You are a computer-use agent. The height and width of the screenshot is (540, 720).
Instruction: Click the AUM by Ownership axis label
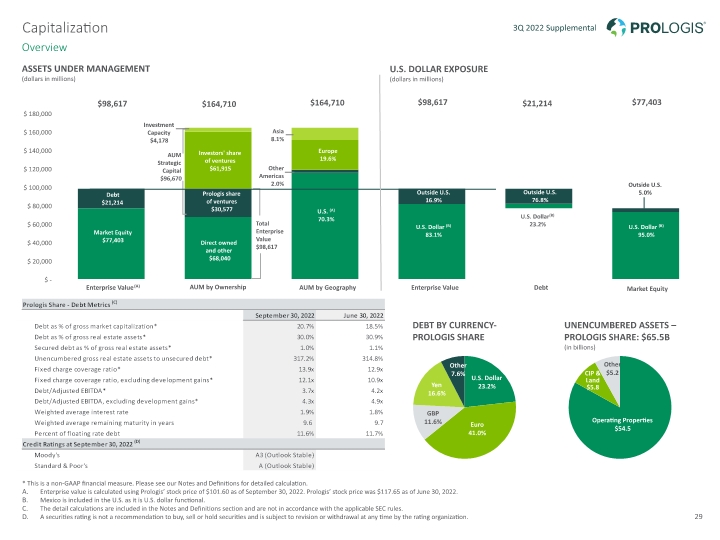218,287
